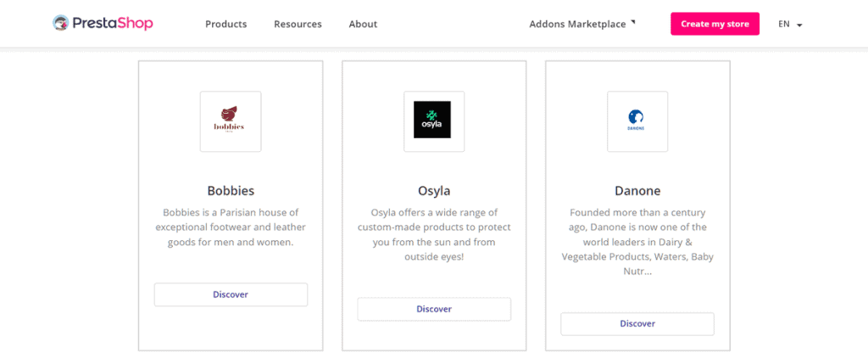This screenshot has width=868, height=364.
Task: Open the Products menu
Action: tap(225, 25)
